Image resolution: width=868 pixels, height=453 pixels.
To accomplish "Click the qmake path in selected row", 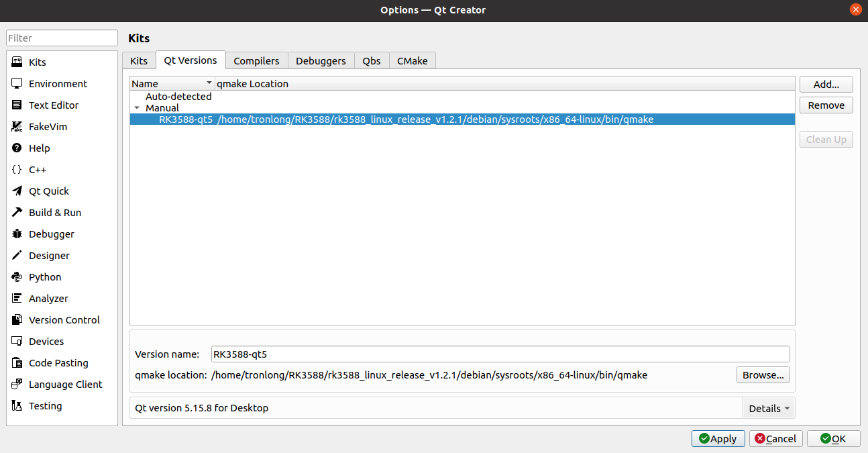I will 435,119.
